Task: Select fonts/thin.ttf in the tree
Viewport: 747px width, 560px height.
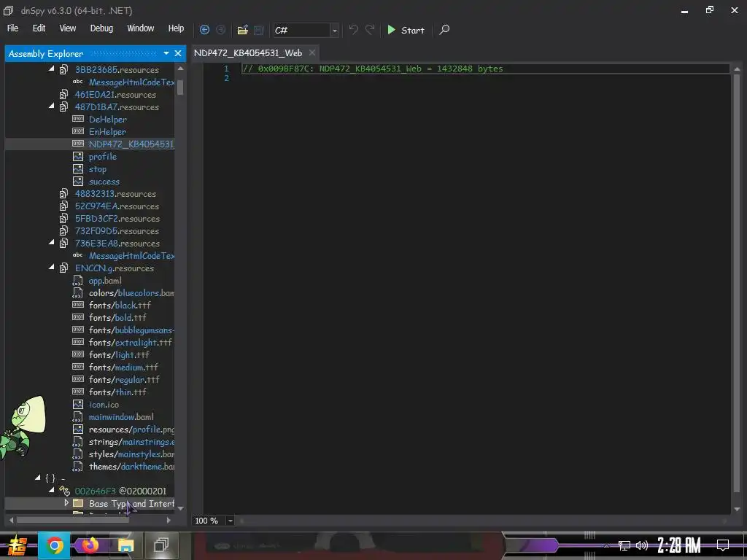Action: pos(117,392)
